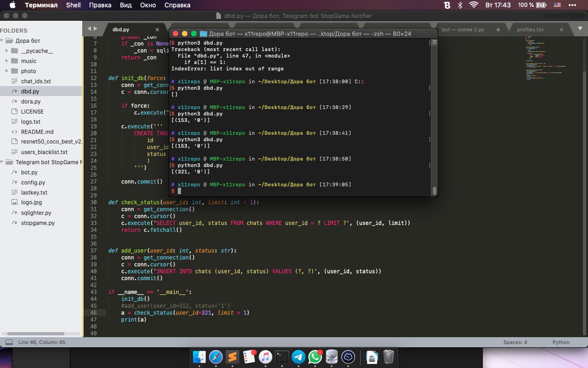Expand the photo folder
Image resolution: width=588 pixels, height=368 pixels.
(7, 71)
